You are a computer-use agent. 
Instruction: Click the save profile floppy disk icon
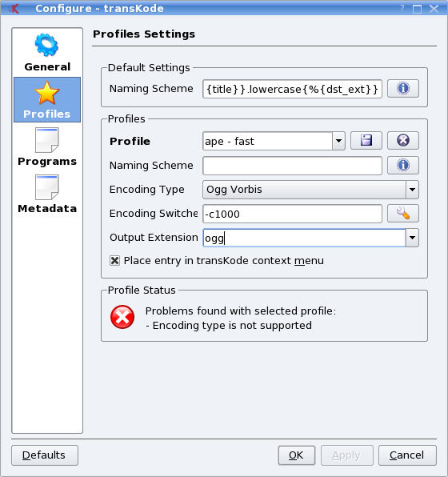pyautogui.click(x=366, y=141)
